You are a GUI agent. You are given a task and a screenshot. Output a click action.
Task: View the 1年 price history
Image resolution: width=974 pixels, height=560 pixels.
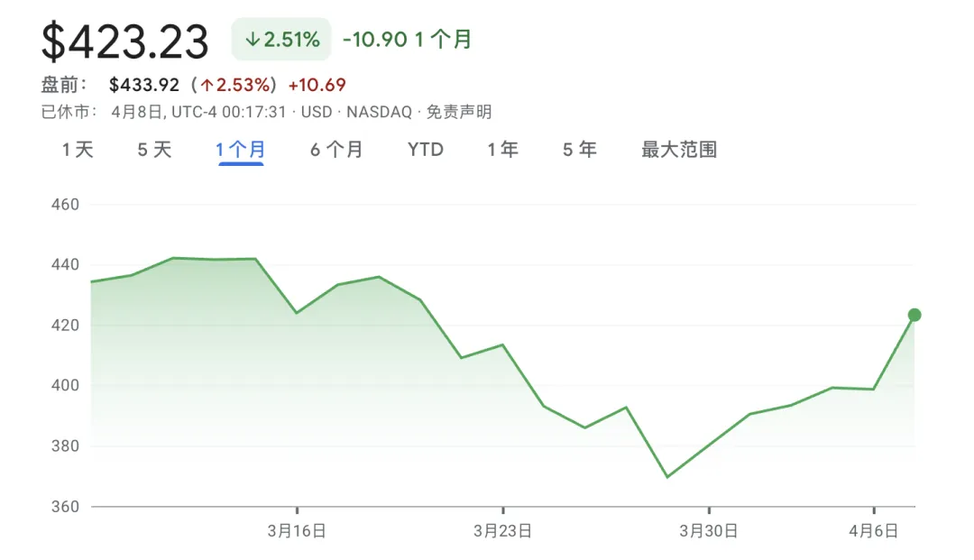502,150
